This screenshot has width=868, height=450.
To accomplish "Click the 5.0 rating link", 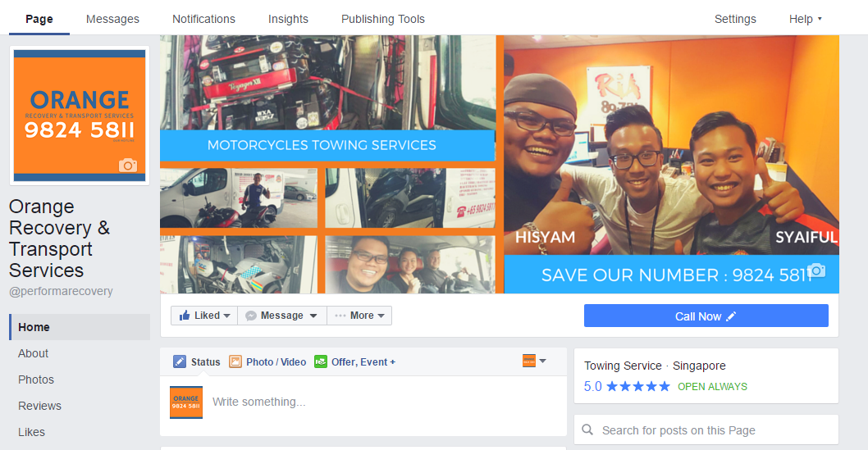I will 593,386.
